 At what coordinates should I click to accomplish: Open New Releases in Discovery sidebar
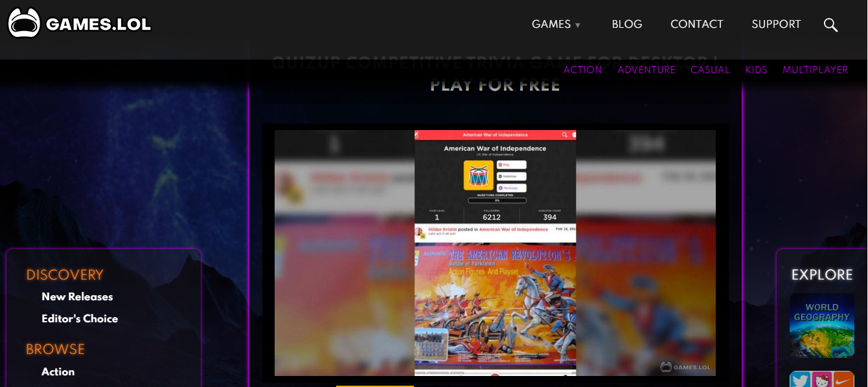point(77,297)
